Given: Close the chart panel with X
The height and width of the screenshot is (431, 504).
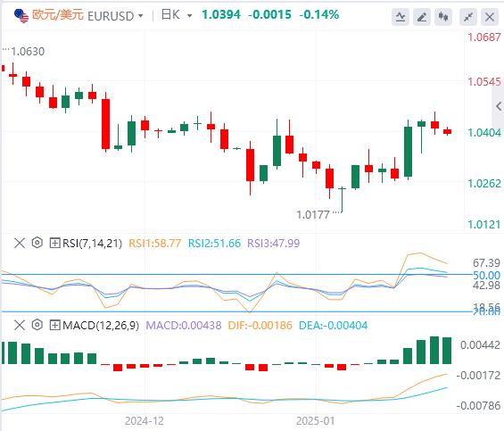Looking at the screenshot, I should coord(490,16).
